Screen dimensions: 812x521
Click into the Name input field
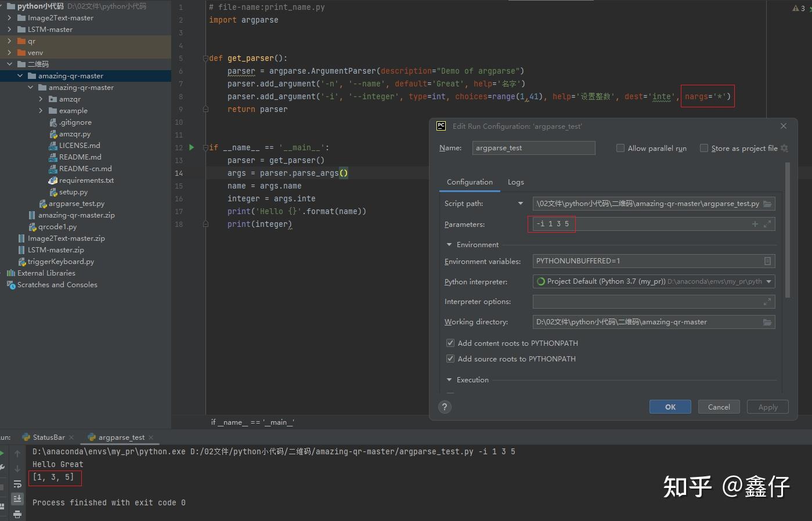pyautogui.click(x=533, y=148)
